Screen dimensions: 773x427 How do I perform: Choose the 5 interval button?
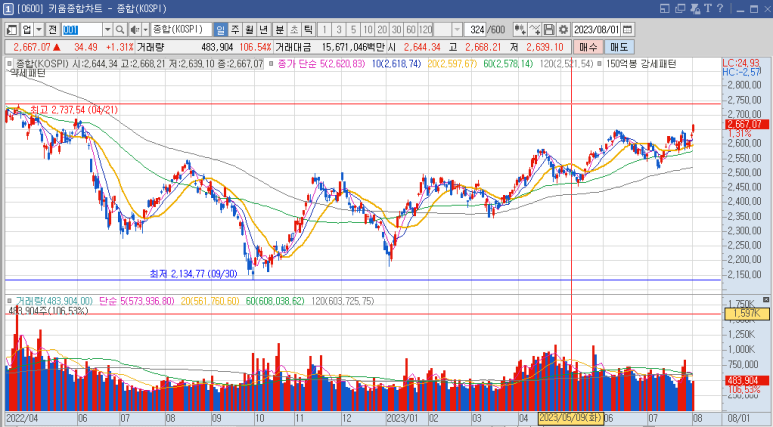point(353,30)
